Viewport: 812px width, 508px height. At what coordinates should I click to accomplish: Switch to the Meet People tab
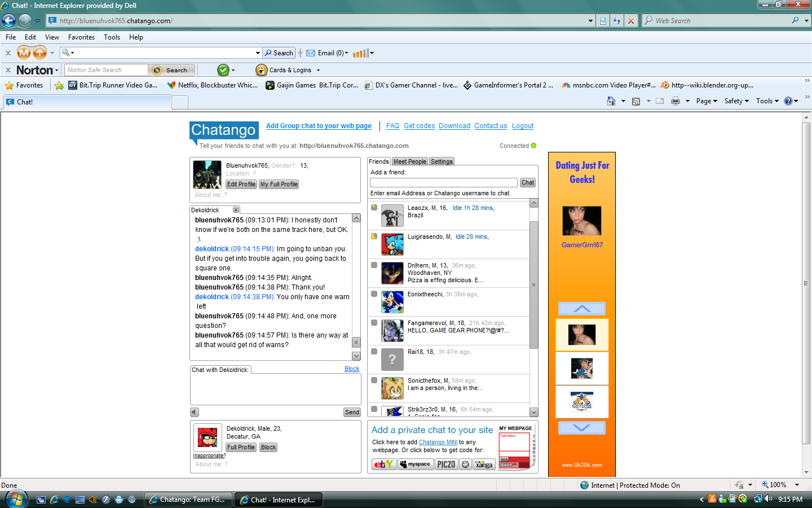410,161
